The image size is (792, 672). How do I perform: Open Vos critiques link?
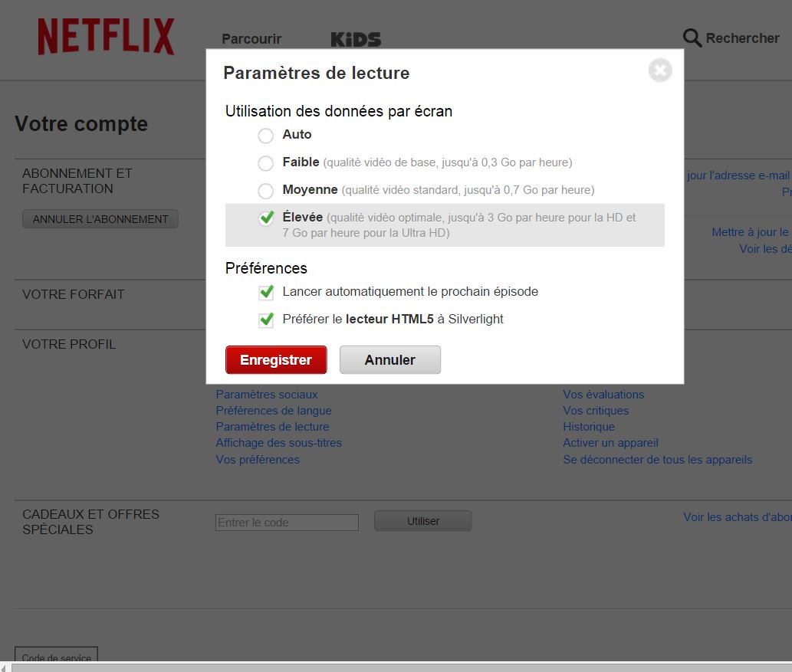tap(596, 411)
